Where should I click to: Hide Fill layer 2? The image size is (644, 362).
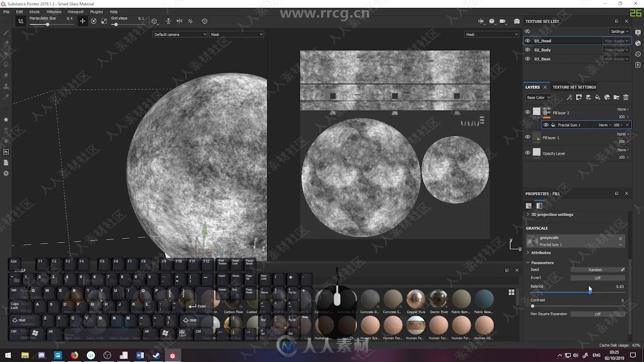[x=527, y=113]
